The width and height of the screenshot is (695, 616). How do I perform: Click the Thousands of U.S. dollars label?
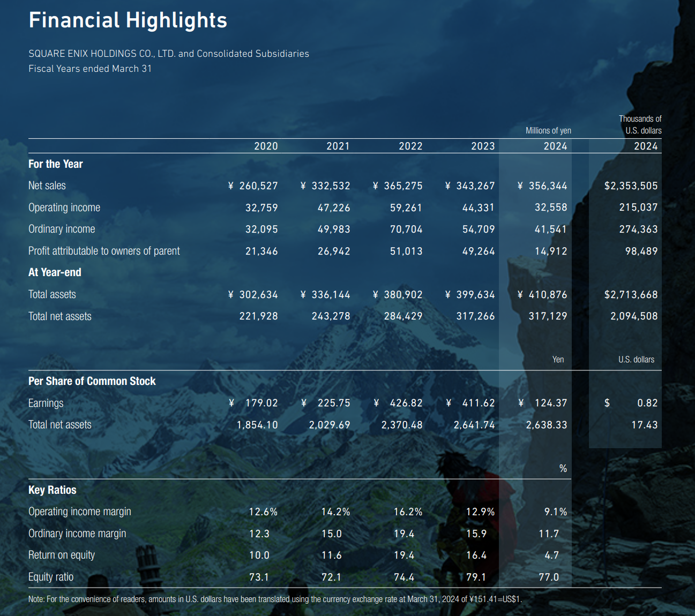640,124
